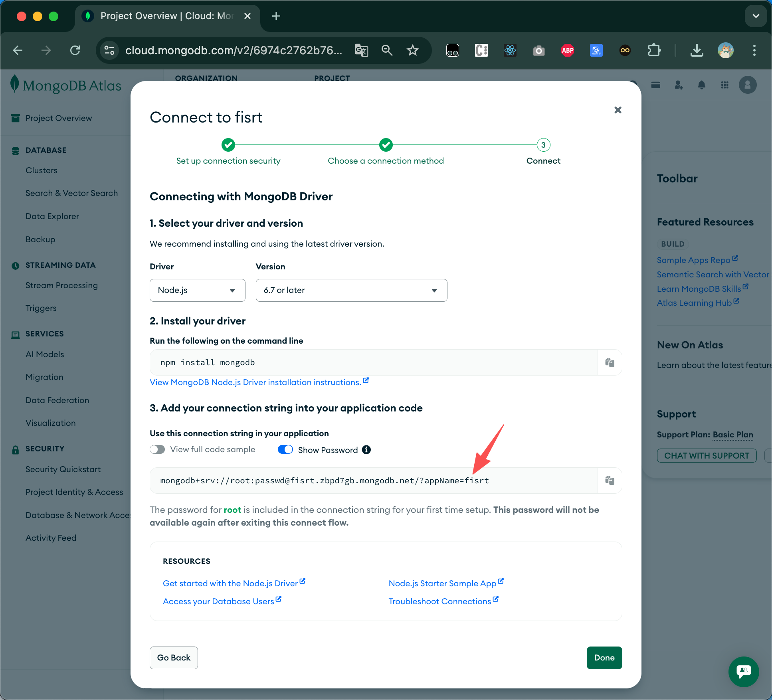Copy the connection string to clipboard

pos(610,480)
